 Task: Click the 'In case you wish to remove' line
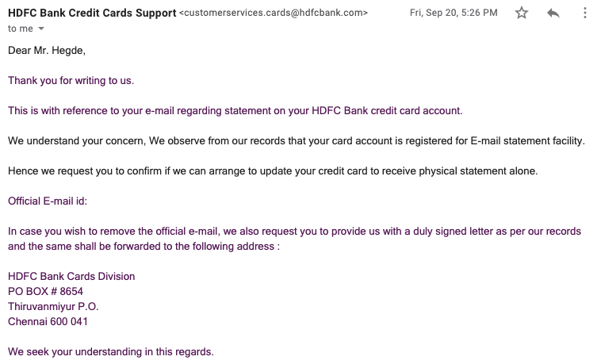(x=292, y=232)
